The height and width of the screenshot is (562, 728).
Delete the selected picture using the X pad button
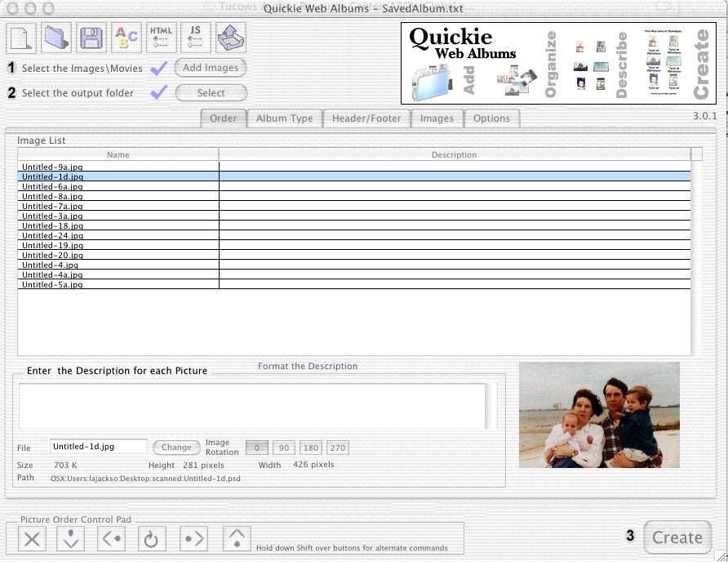(31, 538)
